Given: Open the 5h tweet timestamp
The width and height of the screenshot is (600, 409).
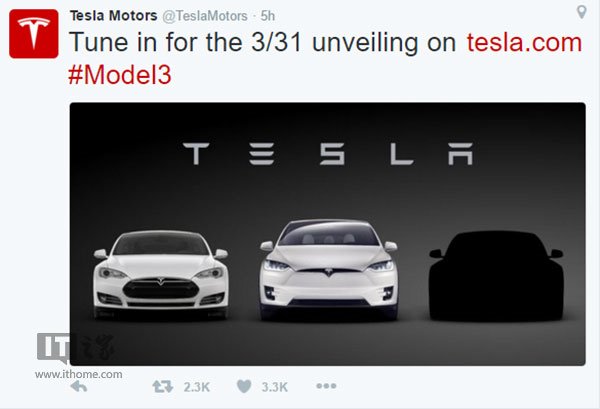Looking at the screenshot, I should pyautogui.click(x=267, y=15).
